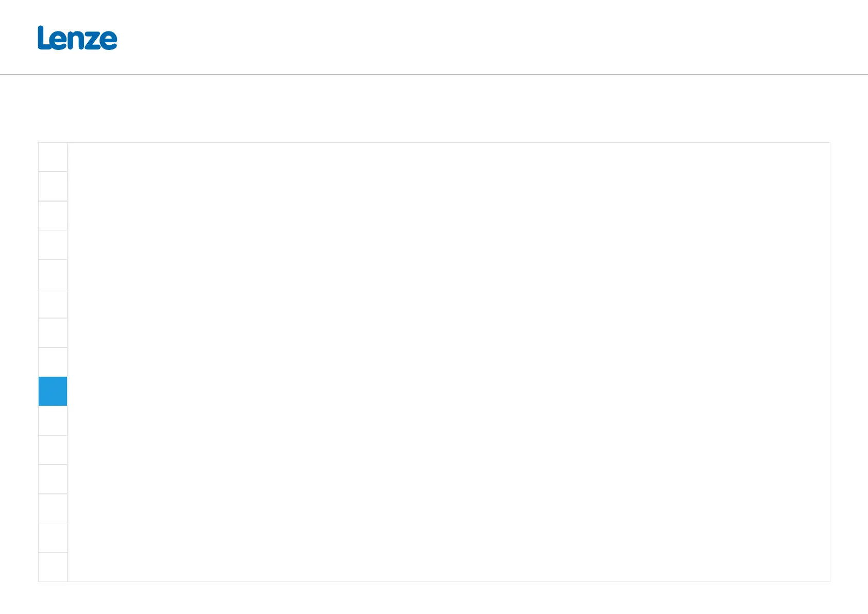Click the blank header area right of logo
Image resolution: width=868 pixels, height=614 pixels.
coord(490,37)
